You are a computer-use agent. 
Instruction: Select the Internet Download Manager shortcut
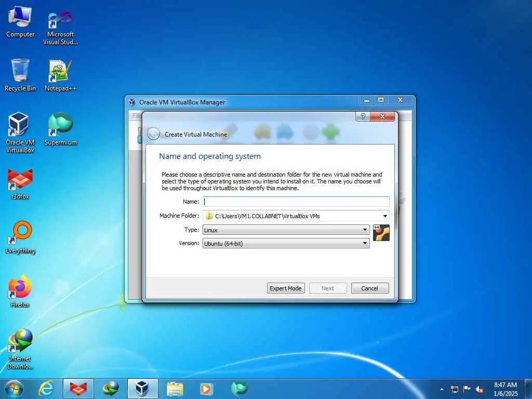(20, 349)
